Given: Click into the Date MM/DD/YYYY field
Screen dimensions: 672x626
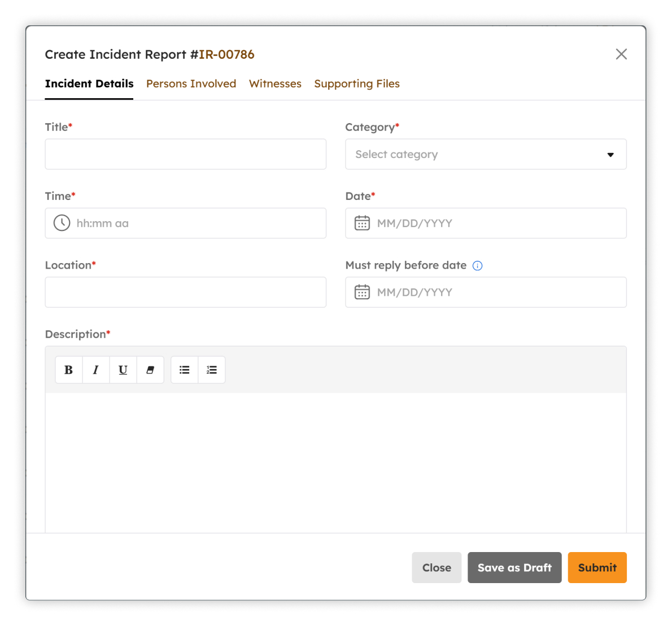Looking at the screenshot, I should (x=486, y=223).
